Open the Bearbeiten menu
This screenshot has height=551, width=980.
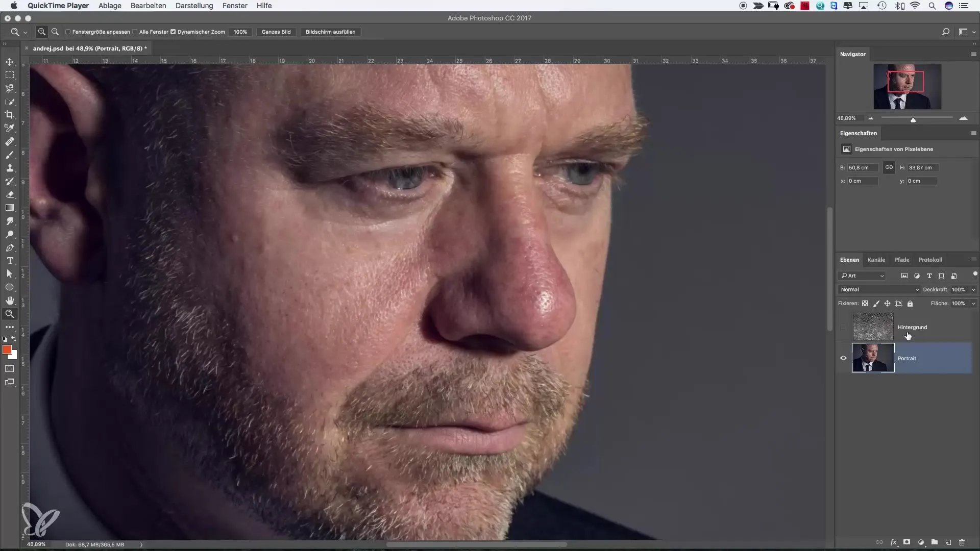(149, 6)
